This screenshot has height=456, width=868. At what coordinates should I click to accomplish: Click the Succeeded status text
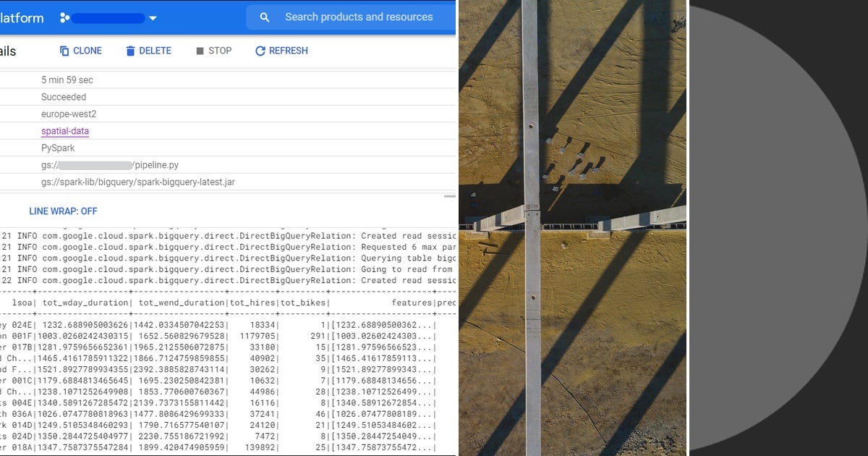tap(64, 96)
